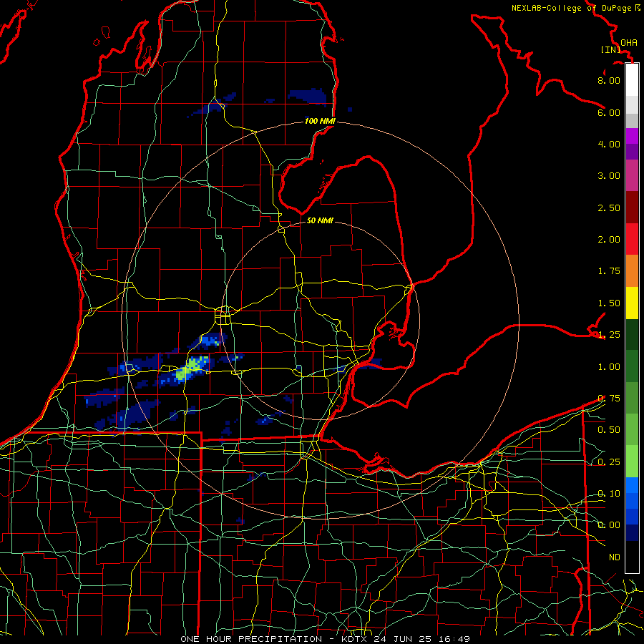644x644 pixels.
Task: Click the blue precipitation patch near Lake Huron shore
Action: coord(308,96)
